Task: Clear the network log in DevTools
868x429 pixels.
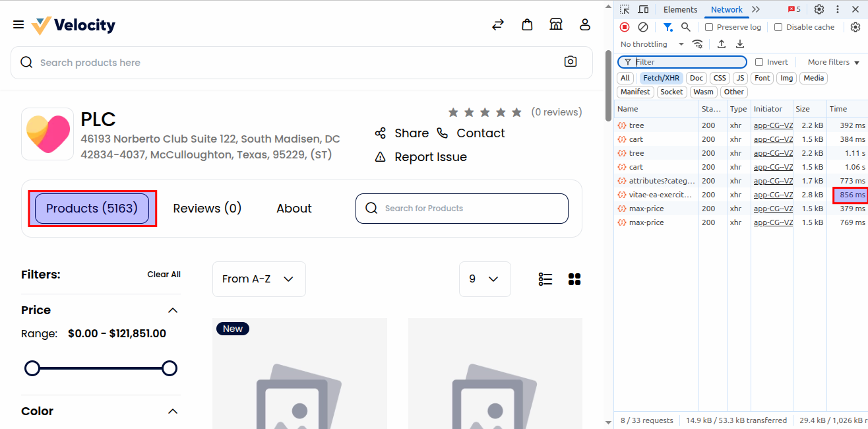Action: (643, 27)
